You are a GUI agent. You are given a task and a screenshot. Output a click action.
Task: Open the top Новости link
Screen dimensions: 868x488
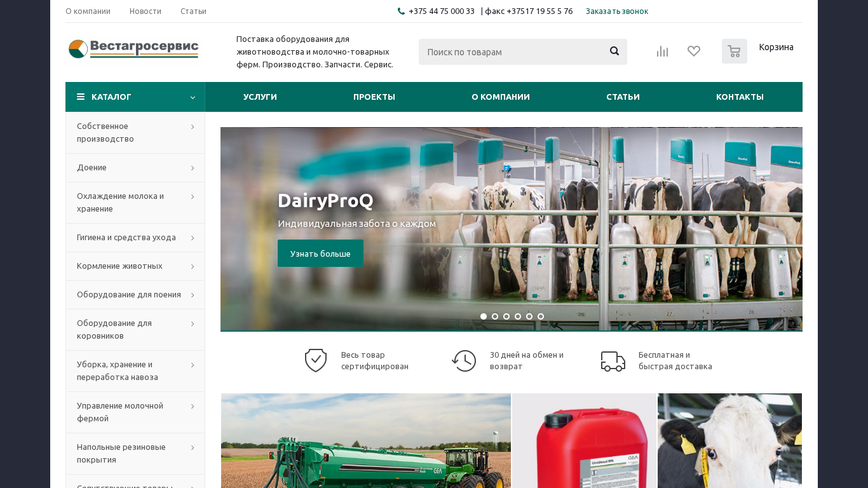146,11
